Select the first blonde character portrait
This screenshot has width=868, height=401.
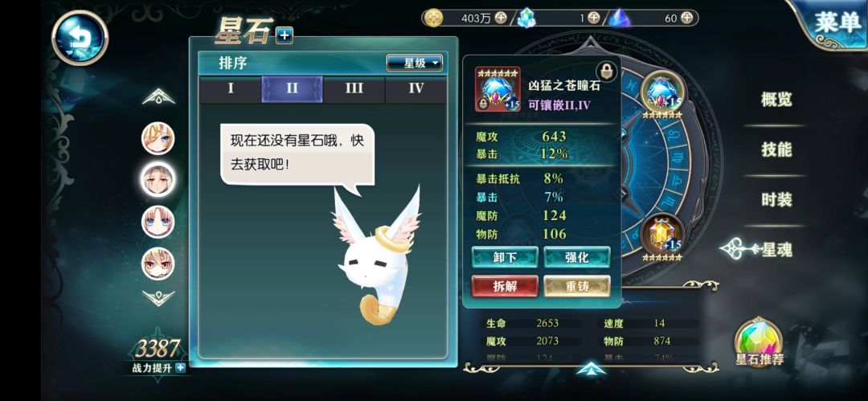point(158,138)
